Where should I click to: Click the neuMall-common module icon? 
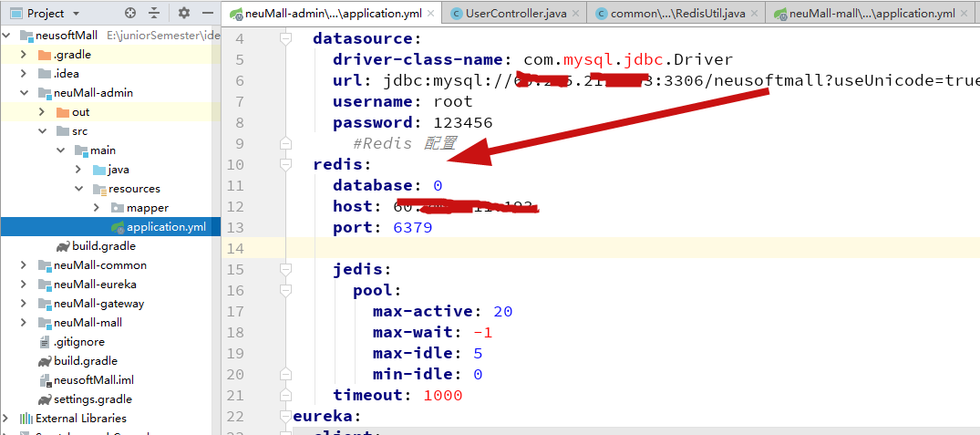[45, 265]
